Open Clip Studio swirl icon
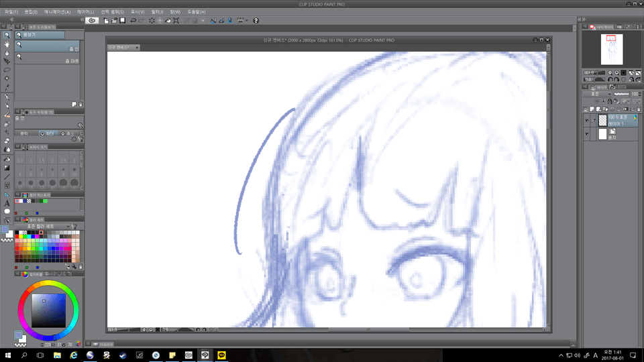 93,21
